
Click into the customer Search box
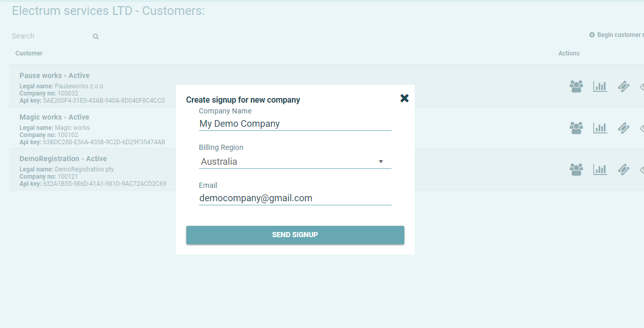point(49,36)
